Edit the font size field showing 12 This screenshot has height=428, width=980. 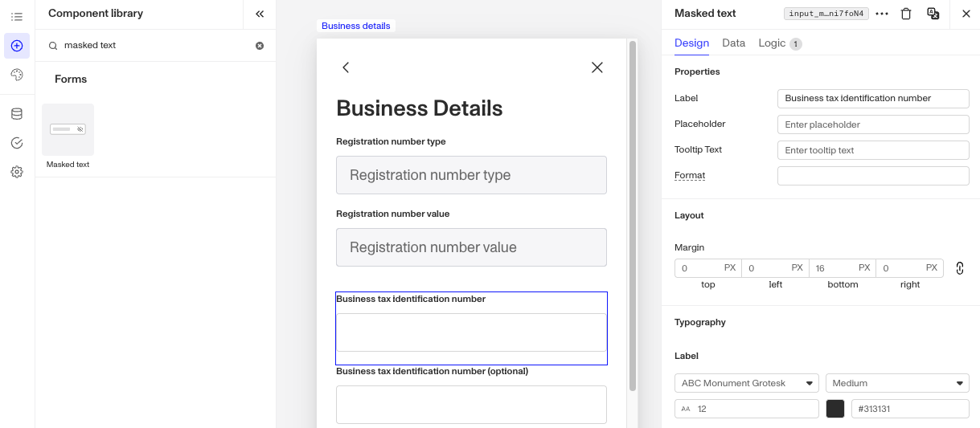(747, 409)
